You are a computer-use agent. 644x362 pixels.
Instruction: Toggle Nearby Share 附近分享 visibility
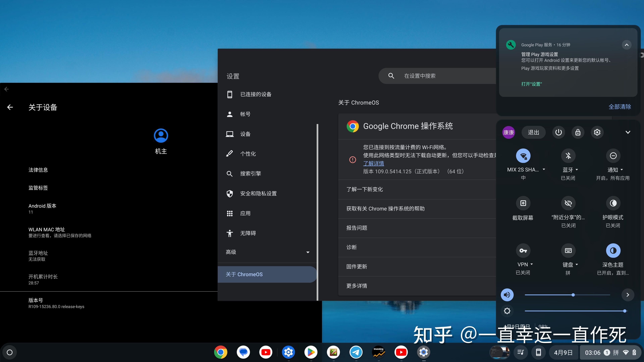[x=568, y=203]
